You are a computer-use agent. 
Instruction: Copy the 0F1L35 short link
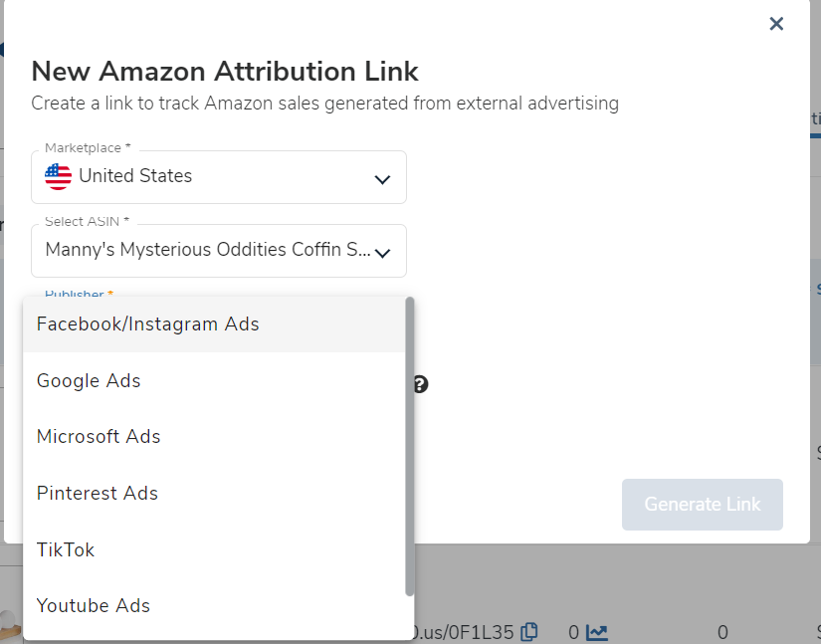click(529, 631)
